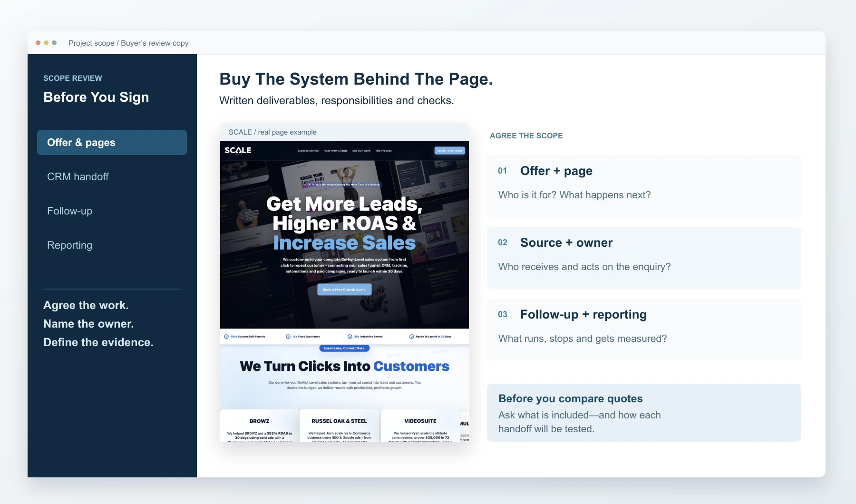
Task: Click the SCALE / real page example label
Action: [x=272, y=132]
